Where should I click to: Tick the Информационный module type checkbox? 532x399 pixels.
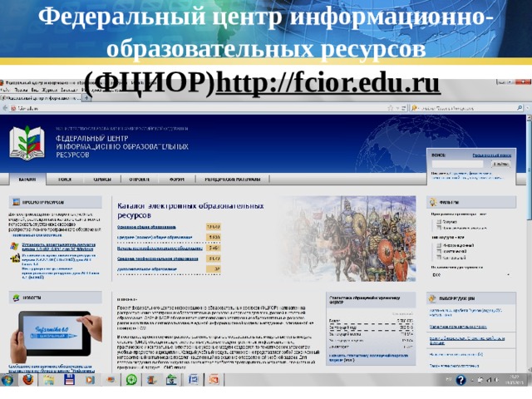click(x=439, y=245)
